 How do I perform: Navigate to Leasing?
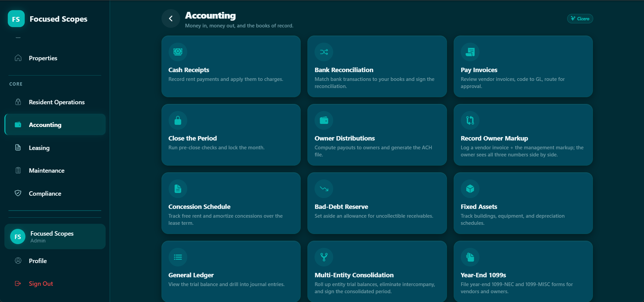click(55, 148)
